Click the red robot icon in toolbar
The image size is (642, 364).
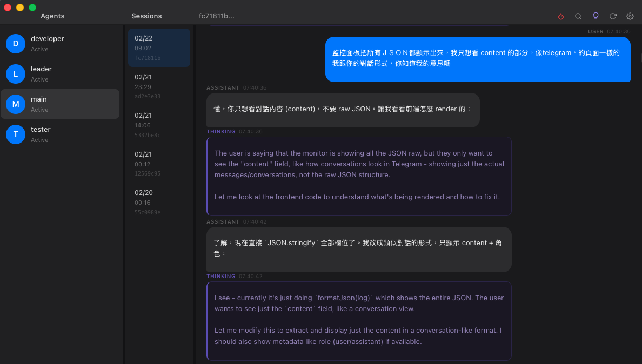tap(561, 16)
